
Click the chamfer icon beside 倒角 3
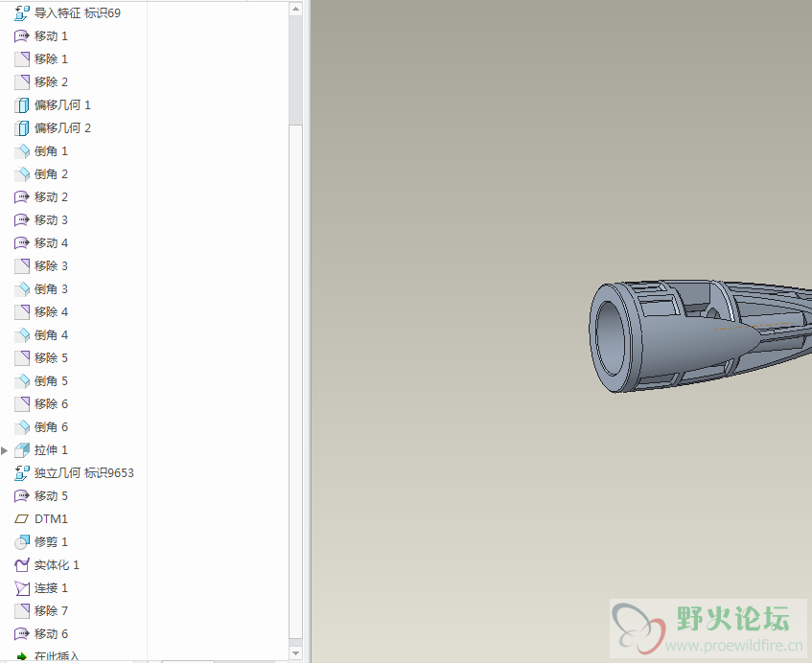[22, 288]
